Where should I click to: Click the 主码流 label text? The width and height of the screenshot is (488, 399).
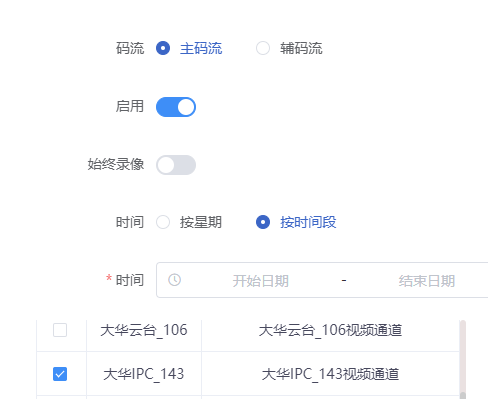tap(201, 48)
